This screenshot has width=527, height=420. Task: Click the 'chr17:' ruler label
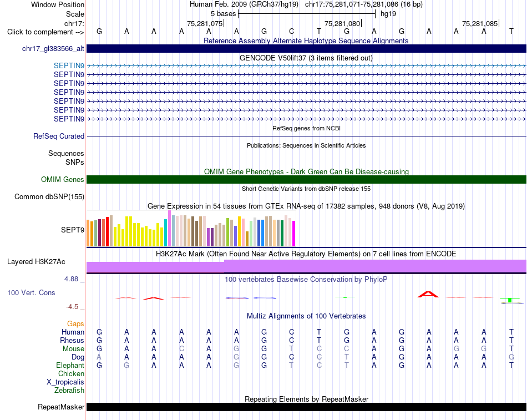point(74,23)
